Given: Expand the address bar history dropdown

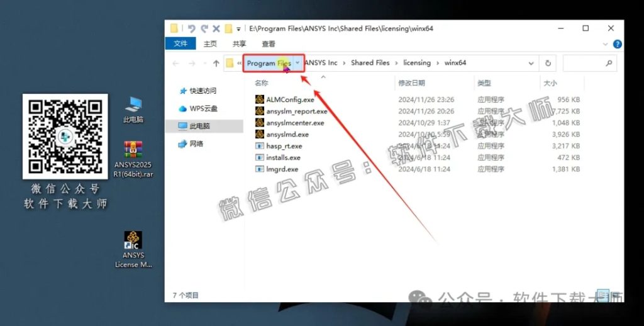Looking at the screenshot, I should pyautogui.click(x=531, y=63).
